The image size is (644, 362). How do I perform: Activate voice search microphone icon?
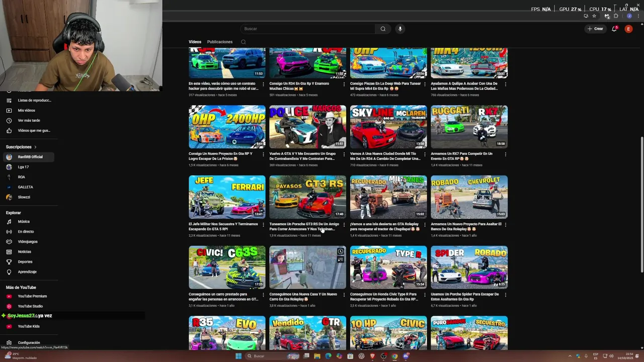tap(400, 29)
